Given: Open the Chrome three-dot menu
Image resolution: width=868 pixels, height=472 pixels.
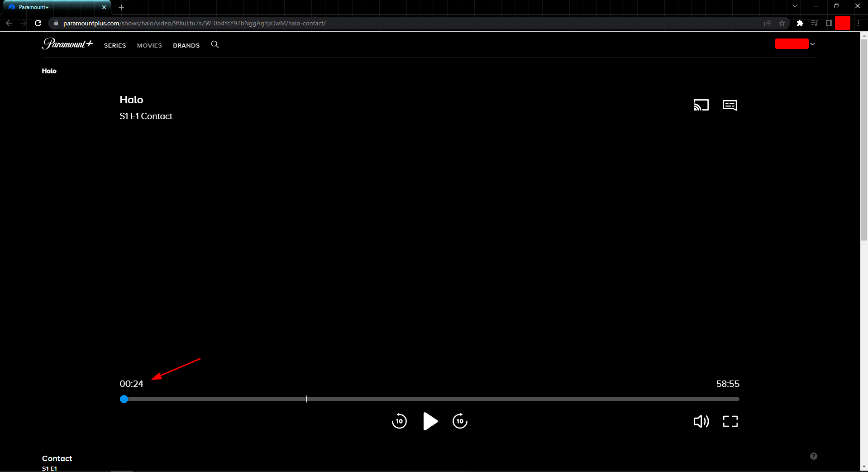Looking at the screenshot, I should [858, 23].
